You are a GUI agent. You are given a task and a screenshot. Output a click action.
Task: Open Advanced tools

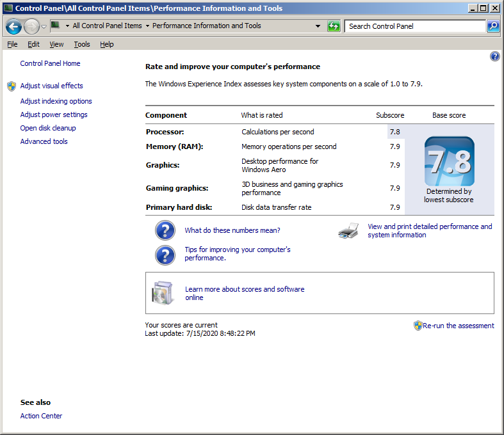click(x=44, y=141)
